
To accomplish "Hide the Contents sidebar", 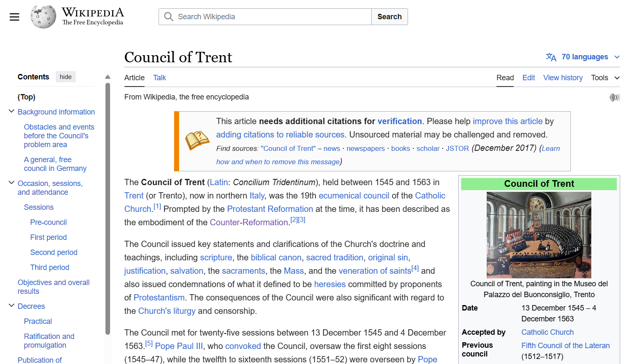I will coord(66,77).
